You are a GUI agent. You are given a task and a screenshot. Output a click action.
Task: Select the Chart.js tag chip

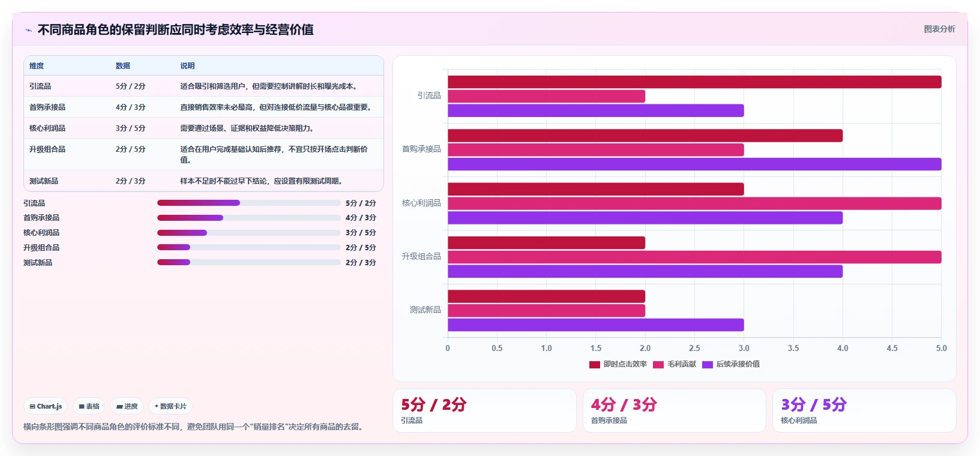[46, 406]
